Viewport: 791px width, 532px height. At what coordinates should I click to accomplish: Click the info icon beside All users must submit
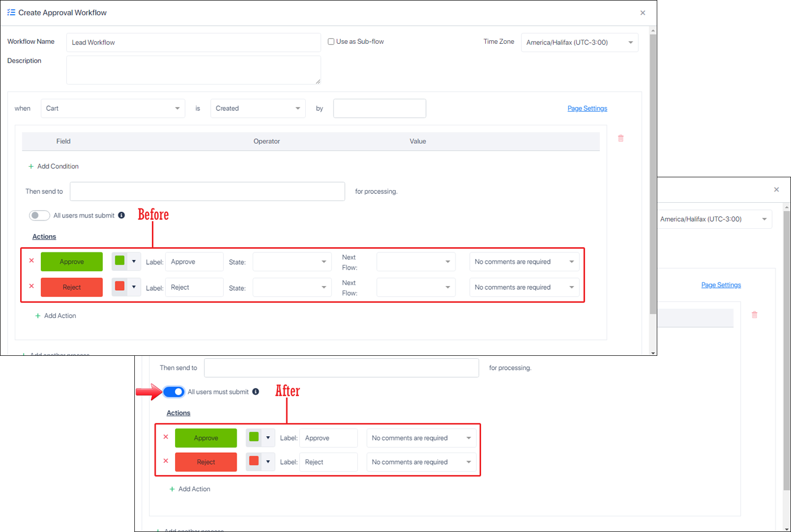[122, 215]
